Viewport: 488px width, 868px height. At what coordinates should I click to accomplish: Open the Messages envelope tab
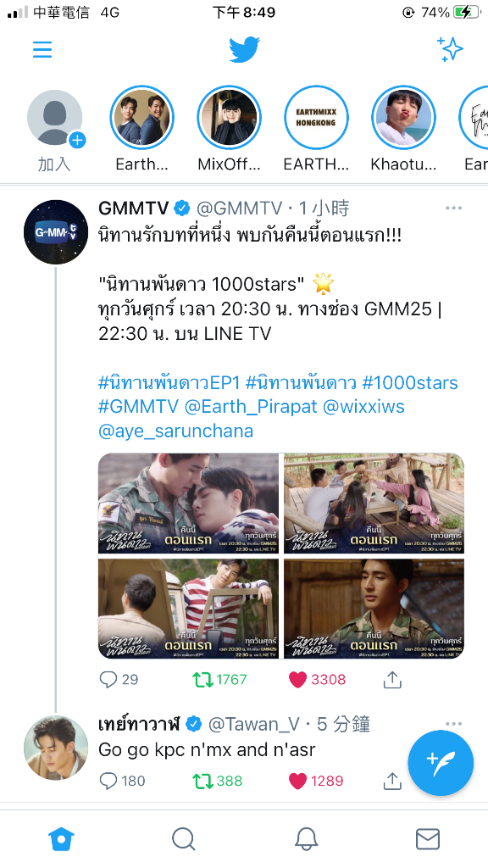point(428,838)
